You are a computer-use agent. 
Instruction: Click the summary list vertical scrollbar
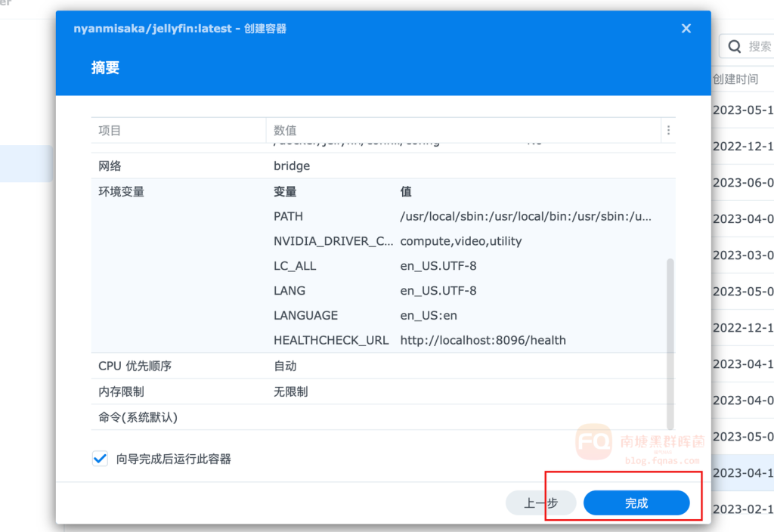pyautogui.click(x=670, y=340)
